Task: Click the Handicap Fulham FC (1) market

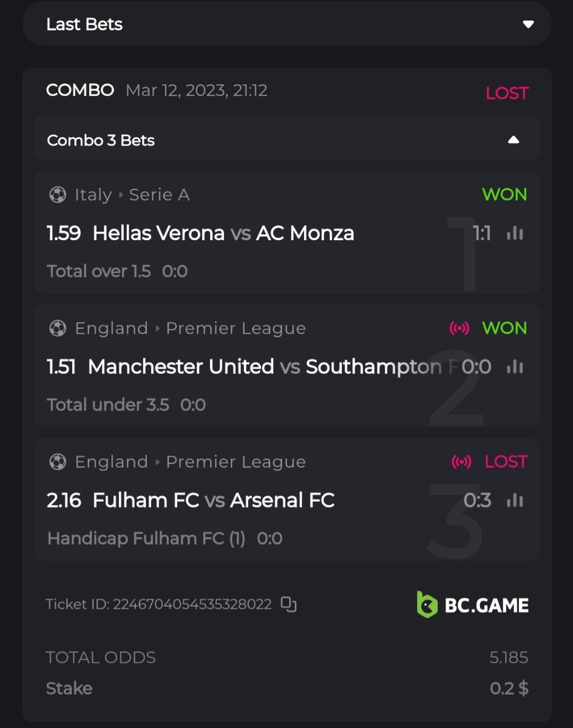Action: pos(146,538)
